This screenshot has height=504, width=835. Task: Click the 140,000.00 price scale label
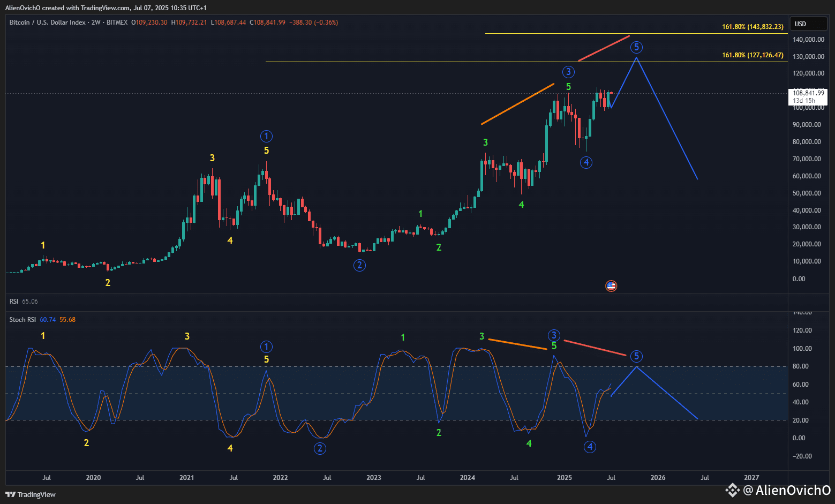(x=809, y=40)
